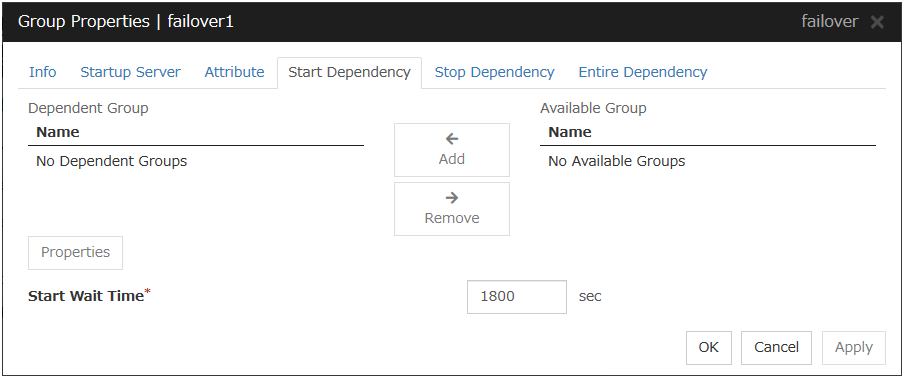This screenshot has height=378, width=904.
Task: Focus the Start Wait Time input field
Action: tap(517, 297)
